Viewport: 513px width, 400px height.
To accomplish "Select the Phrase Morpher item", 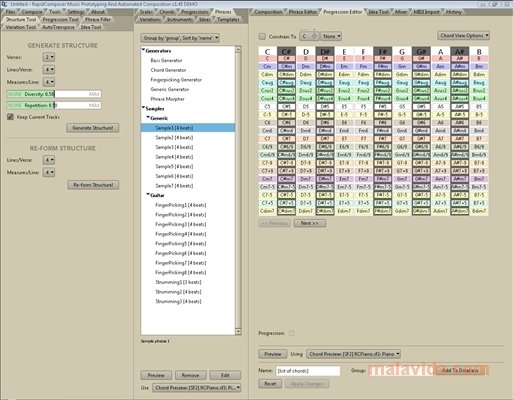I will click(167, 99).
